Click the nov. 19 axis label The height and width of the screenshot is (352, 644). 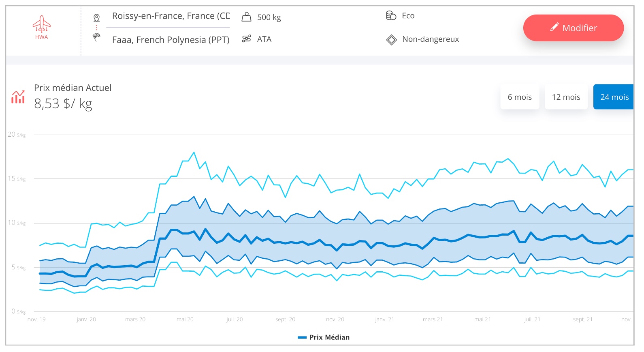point(36,320)
